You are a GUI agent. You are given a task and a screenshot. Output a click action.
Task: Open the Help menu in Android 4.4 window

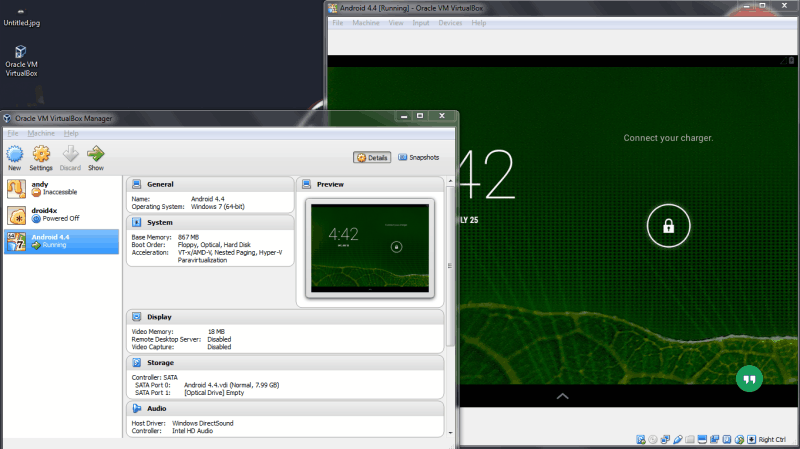click(479, 23)
